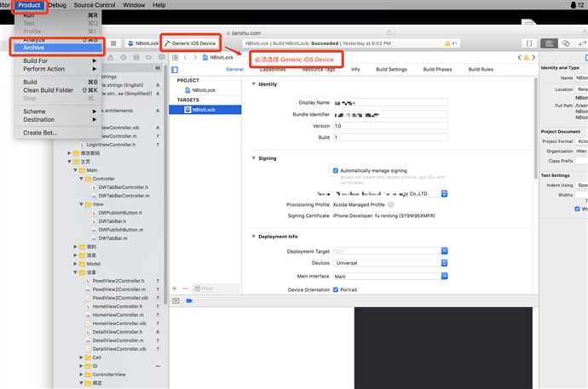Choose Build from the Product menu
Viewport: 588px width, 389px height.
pyautogui.click(x=57, y=82)
